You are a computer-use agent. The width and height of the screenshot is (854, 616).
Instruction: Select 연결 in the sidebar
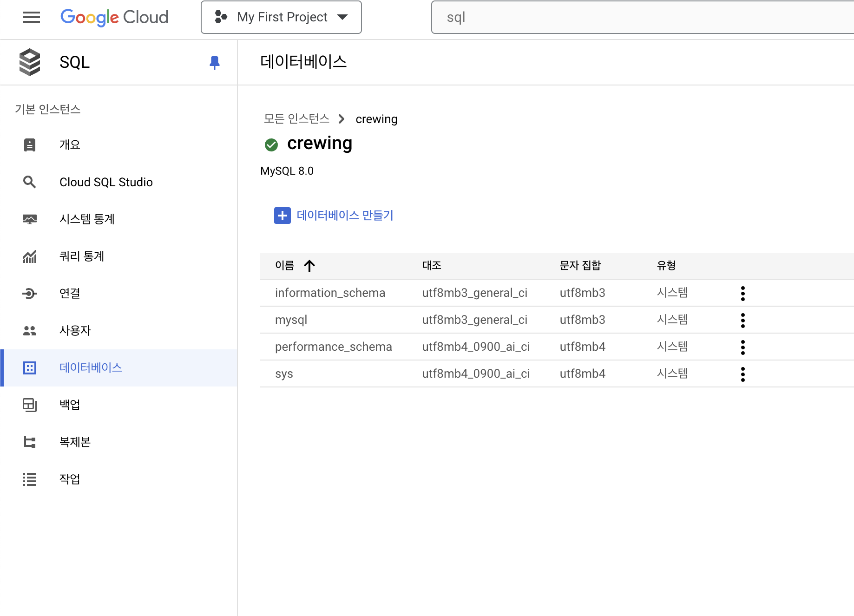point(119,294)
